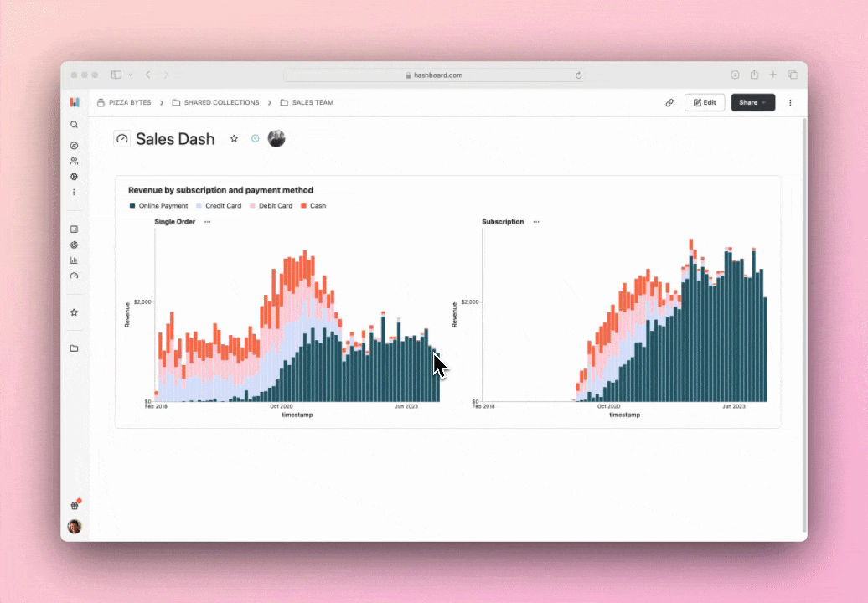
Task: Click the chart title Revenue by subscription
Action: pos(221,190)
